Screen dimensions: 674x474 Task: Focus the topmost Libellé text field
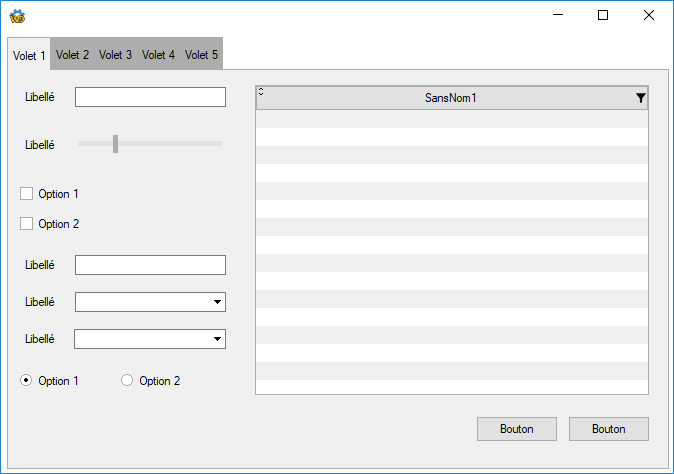click(x=150, y=97)
